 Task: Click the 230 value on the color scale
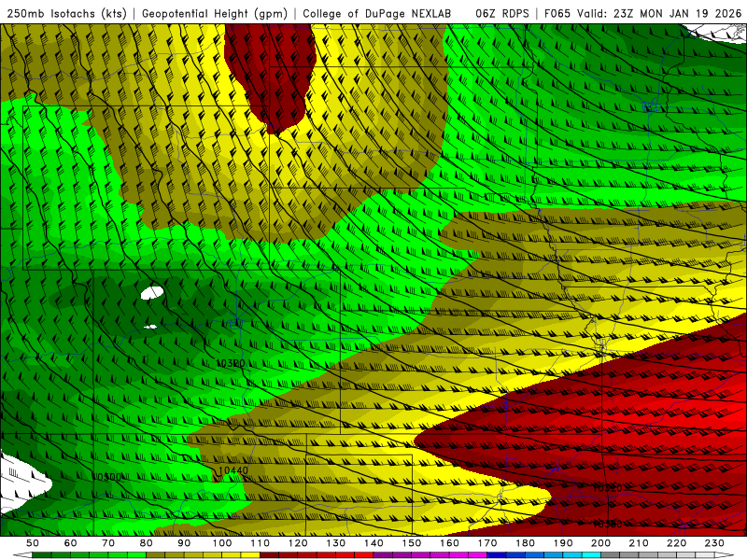pos(714,543)
